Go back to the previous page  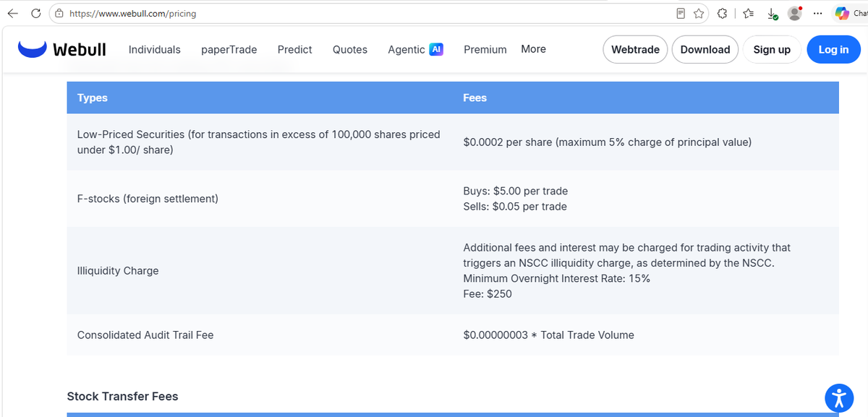pyautogui.click(x=14, y=14)
